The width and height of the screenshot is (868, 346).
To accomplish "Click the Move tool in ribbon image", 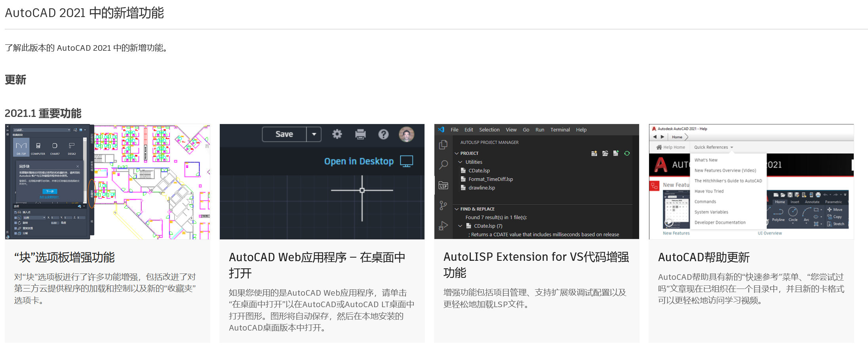I will (x=835, y=210).
